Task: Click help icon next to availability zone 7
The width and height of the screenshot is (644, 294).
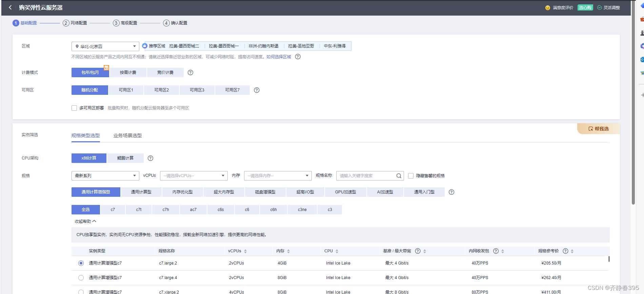Action: pos(257,90)
